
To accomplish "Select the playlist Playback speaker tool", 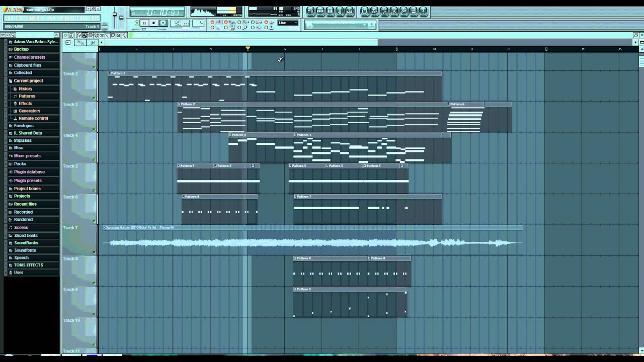I will point(124,35).
